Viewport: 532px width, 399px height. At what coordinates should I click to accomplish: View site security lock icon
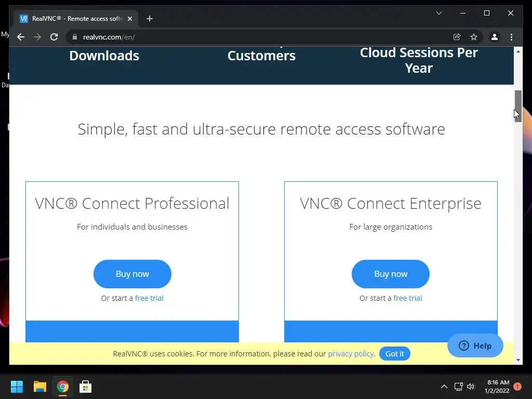click(75, 37)
